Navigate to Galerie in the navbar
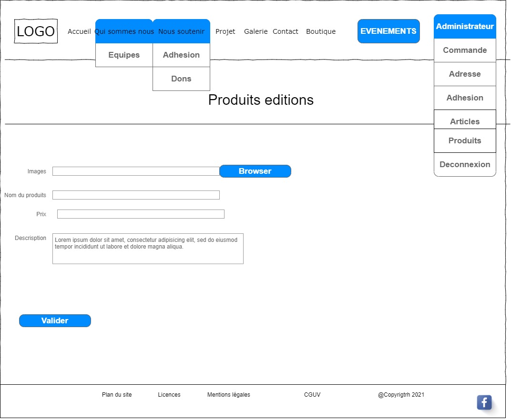Image resolution: width=511 pixels, height=420 pixels. click(255, 32)
